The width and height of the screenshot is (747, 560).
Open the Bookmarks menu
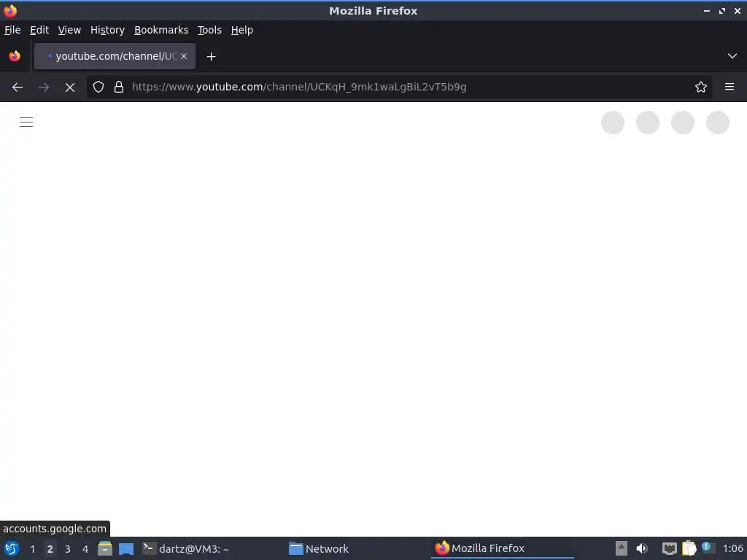tap(161, 30)
